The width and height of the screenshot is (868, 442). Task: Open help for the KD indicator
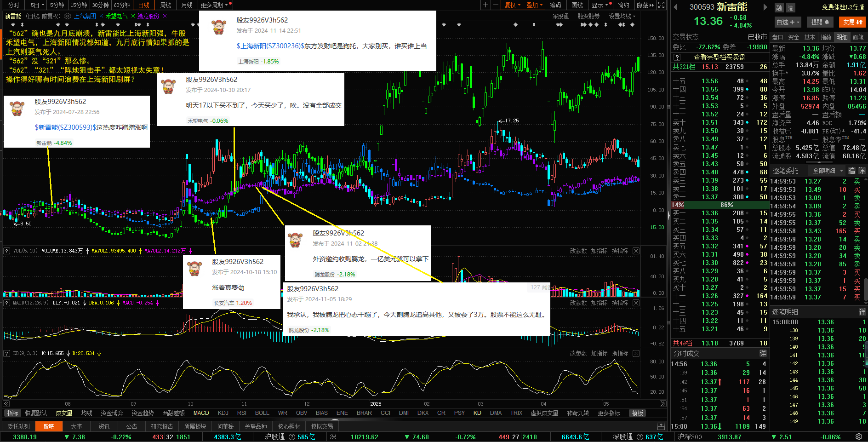7,353
